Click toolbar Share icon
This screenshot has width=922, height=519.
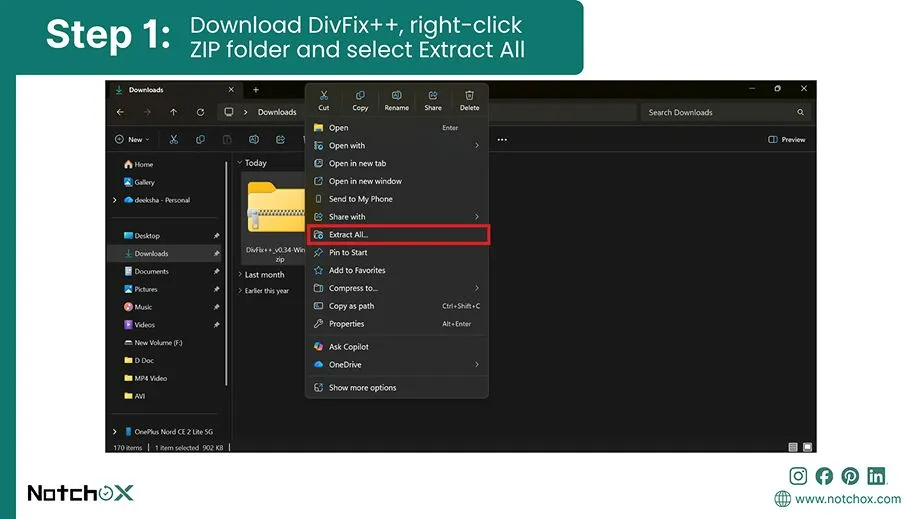tap(280, 139)
